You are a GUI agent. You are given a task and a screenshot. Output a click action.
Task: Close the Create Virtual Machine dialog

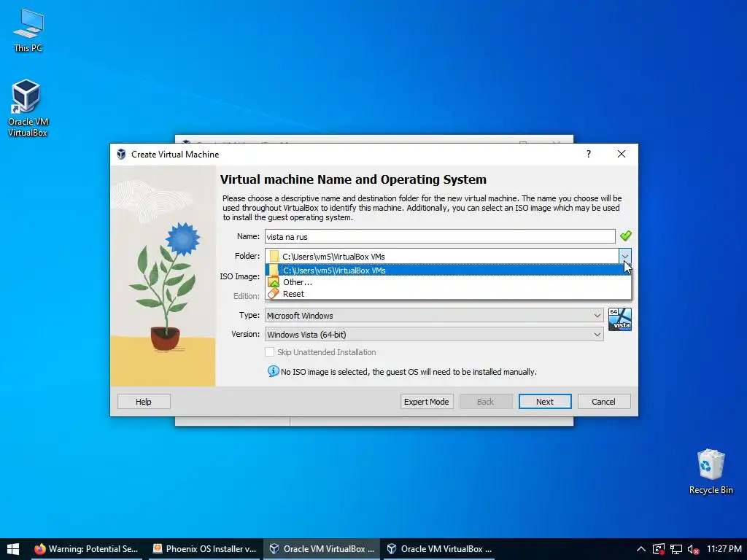622,154
